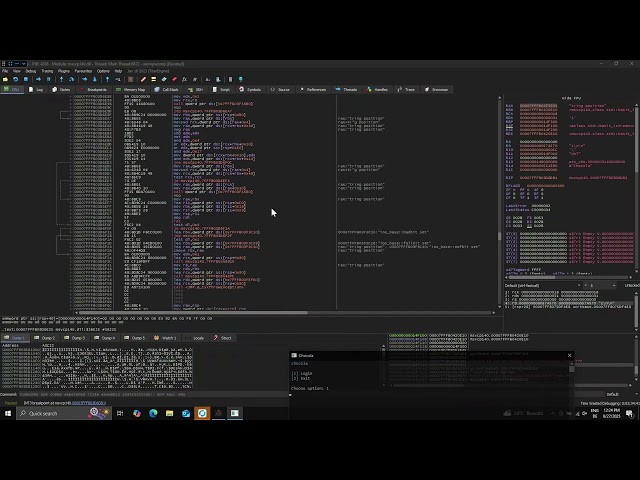The height and width of the screenshot is (480, 640).
Task: Switch to the Call Stack tab
Action: tap(167, 89)
